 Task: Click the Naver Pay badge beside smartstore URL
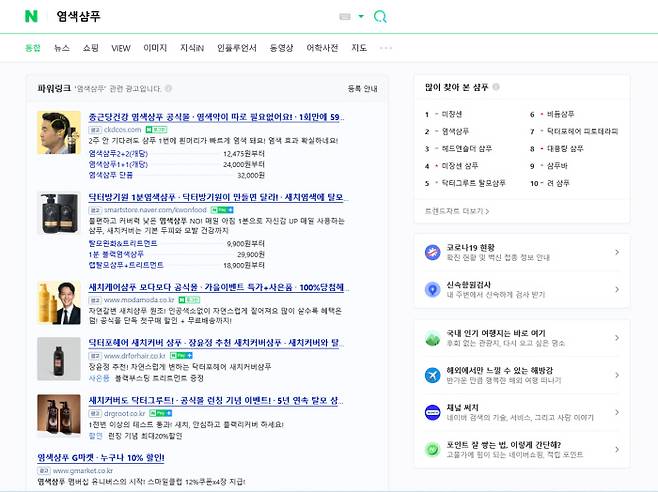(222, 209)
